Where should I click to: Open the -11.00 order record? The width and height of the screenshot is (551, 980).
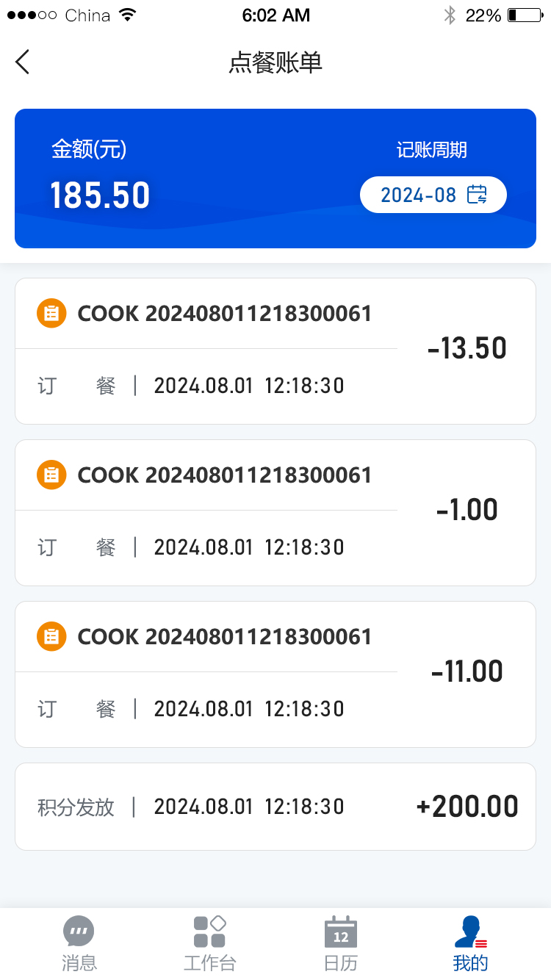tap(275, 674)
